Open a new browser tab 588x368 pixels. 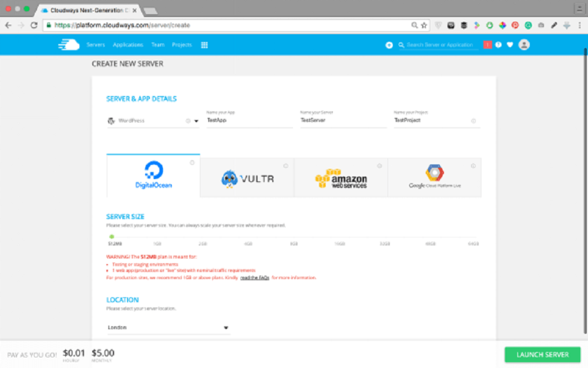pos(151,11)
